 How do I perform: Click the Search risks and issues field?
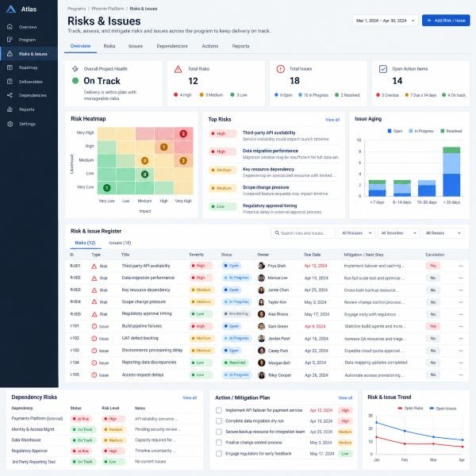pyautogui.click(x=303, y=233)
